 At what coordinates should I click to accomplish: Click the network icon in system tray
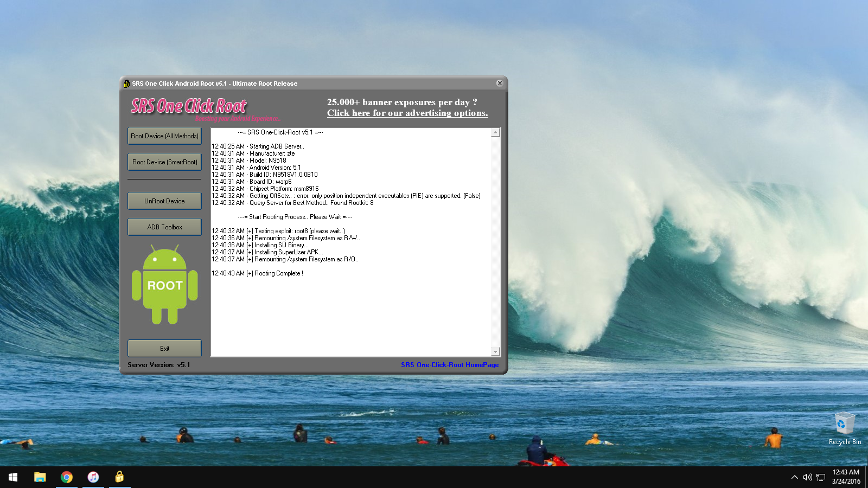pyautogui.click(x=821, y=477)
